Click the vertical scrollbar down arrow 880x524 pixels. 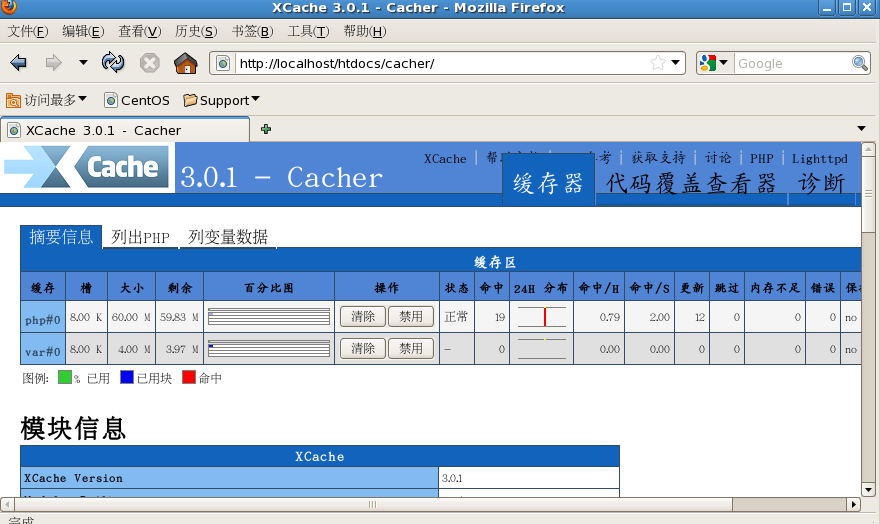tap(868, 490)
